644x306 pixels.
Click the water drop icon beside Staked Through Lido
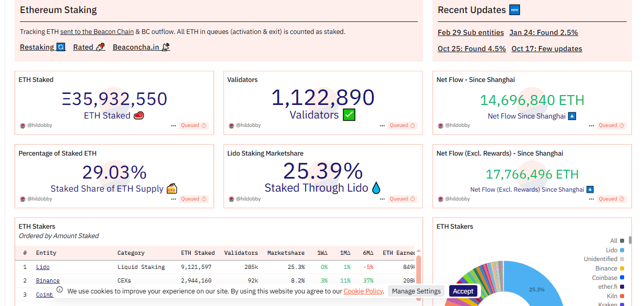click(376, 188)
